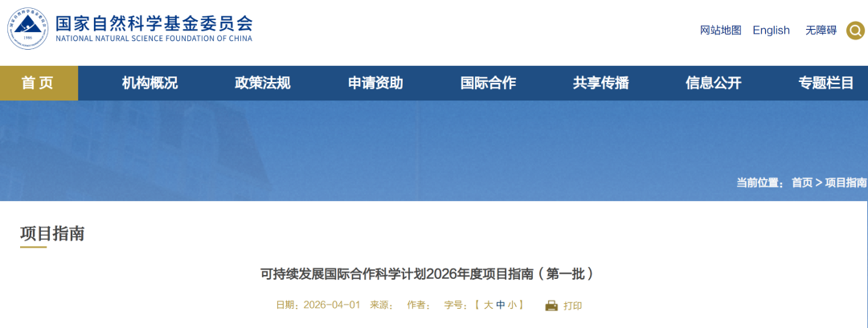The height and width of the screenshot is (328, 868).
Task: Open the 机构概况 menu
Action: coord(149,83)
